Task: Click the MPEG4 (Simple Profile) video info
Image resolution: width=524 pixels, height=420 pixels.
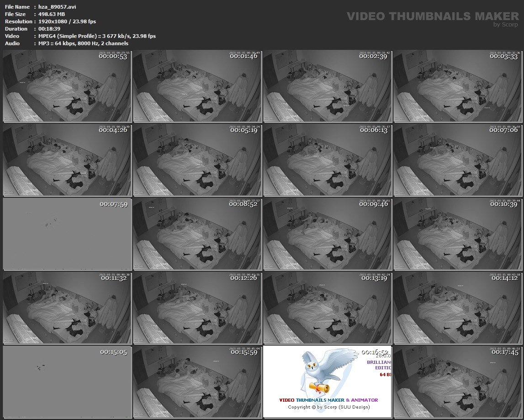Action: [x=97, y=36]
